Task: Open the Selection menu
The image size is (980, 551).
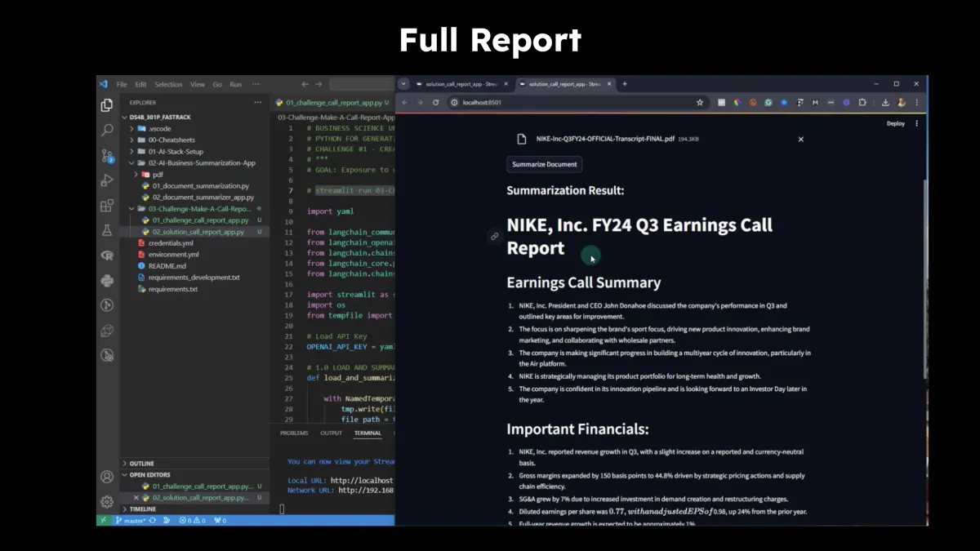Action: [167, 83]
